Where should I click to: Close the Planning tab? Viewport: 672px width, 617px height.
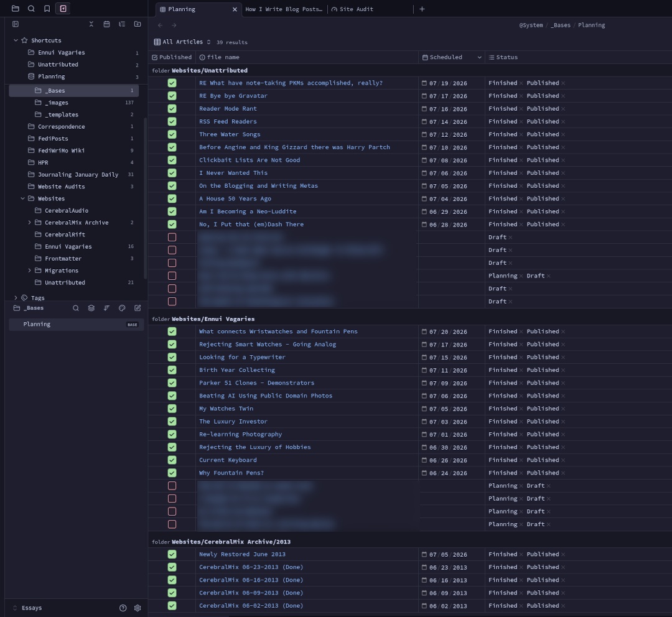point(235,9)
